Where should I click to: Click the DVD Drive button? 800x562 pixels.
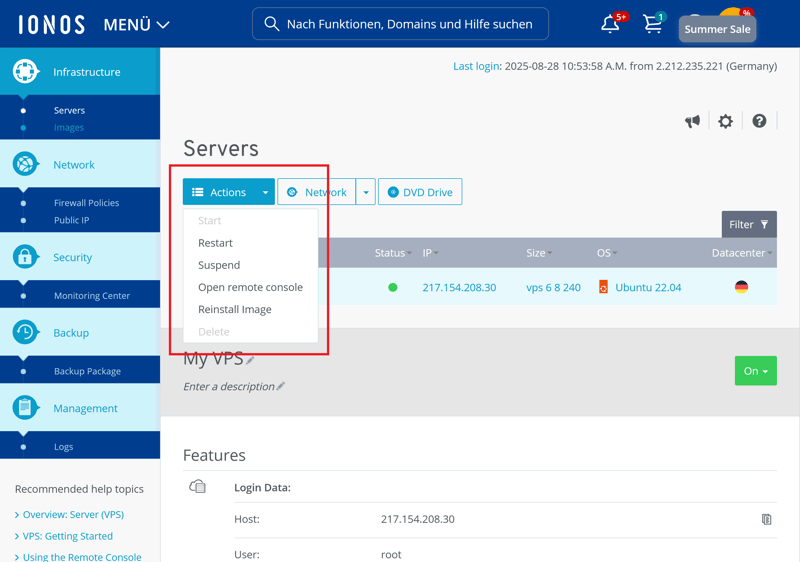420,192
